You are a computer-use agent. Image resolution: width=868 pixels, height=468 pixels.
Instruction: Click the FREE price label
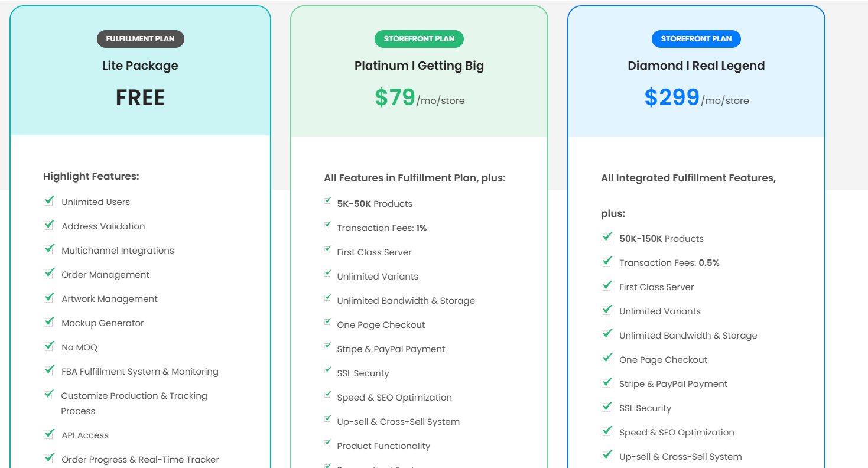pos(141,97)
